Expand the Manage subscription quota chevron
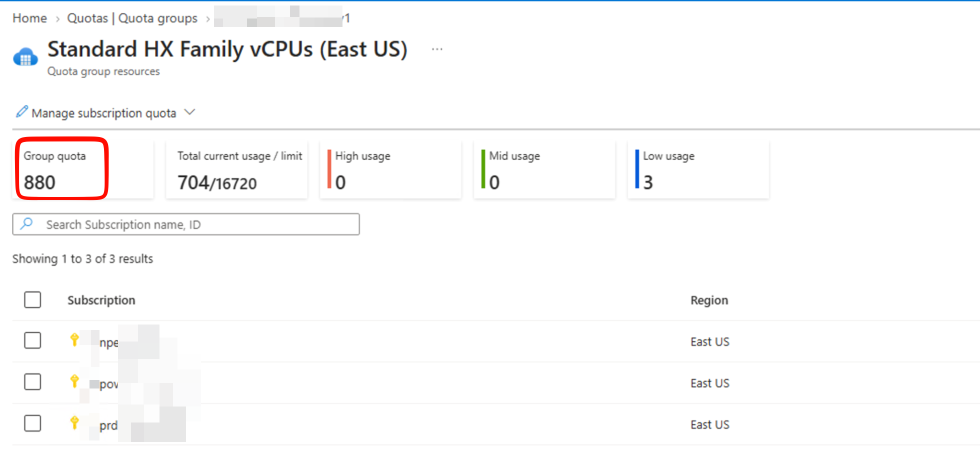 189,112
